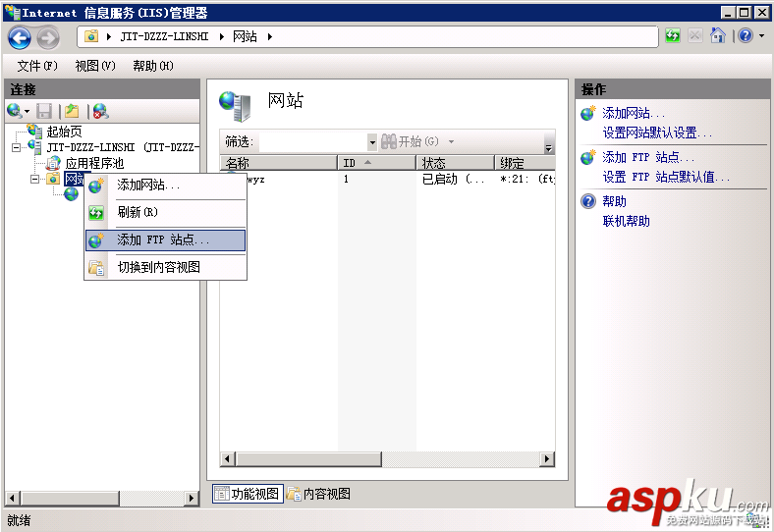Click JIT-DZZZ-LINSHI in the address breadcrumb
Viewport: 774px width, 532px height.
coord(164,36)
